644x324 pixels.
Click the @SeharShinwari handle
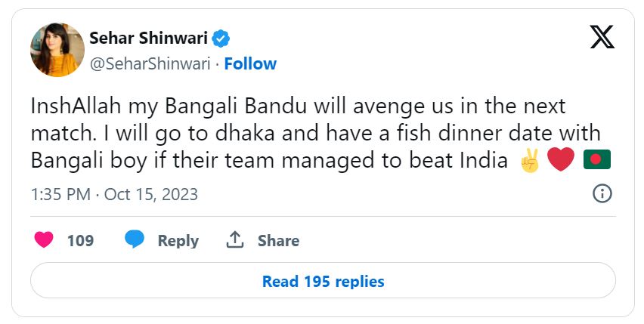click(x=150, y=63)
